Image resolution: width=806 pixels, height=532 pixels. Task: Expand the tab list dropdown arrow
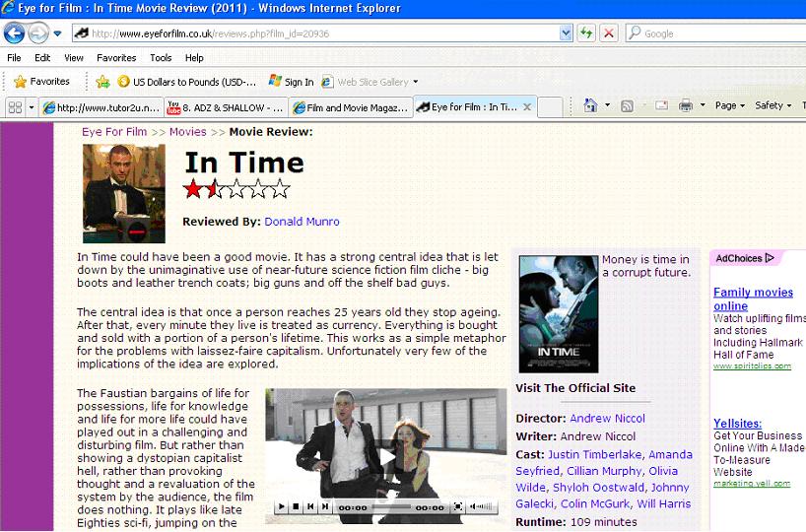32,107
